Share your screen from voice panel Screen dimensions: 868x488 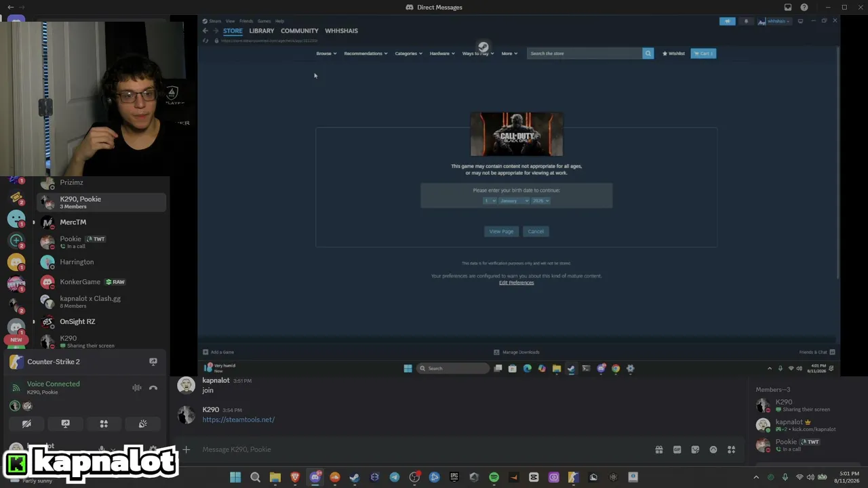coord(65,424)
